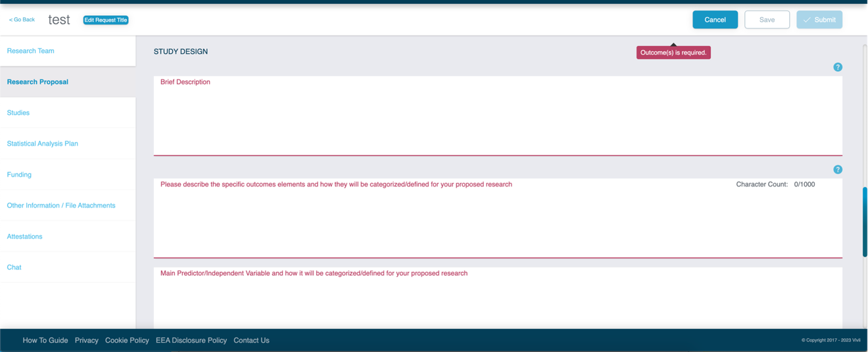Image resolution: width=868 pixels, height=352 pixels.
Task: Go back using the Go Back link
Action: point(22,20)
